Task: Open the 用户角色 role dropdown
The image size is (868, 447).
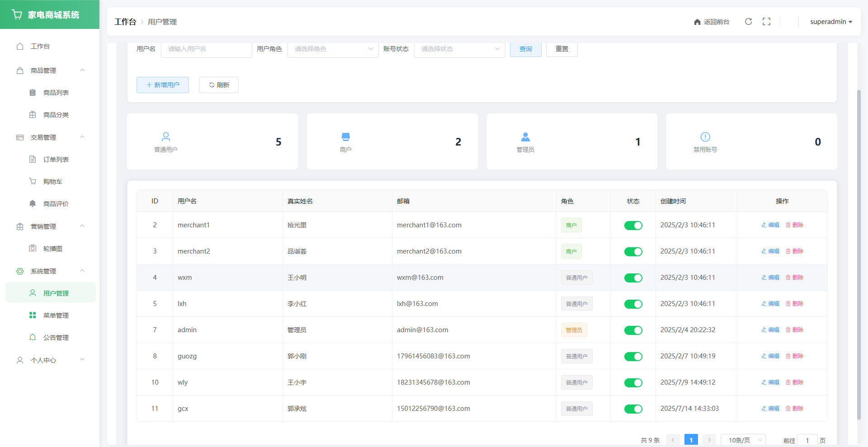Action: click(333, 49)
